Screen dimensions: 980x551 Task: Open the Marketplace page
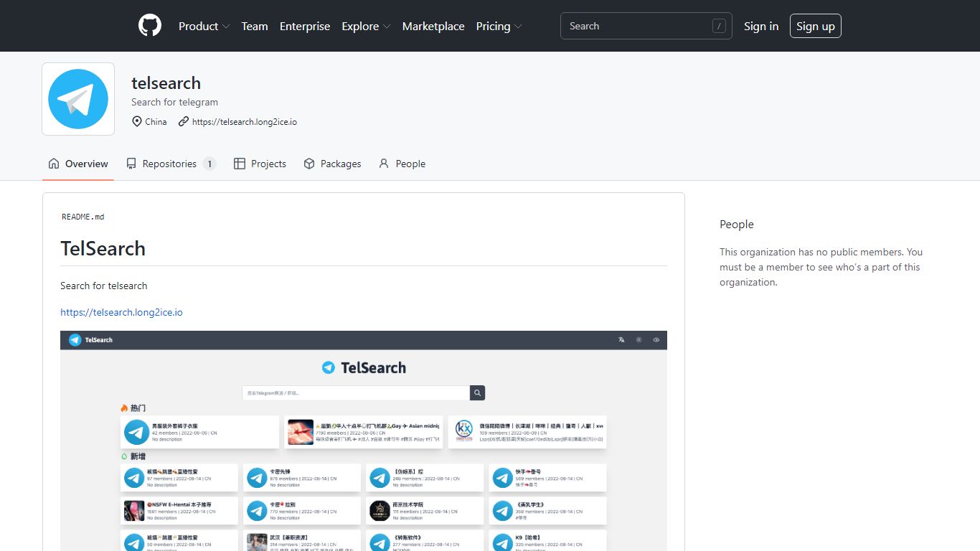(433, 26)
